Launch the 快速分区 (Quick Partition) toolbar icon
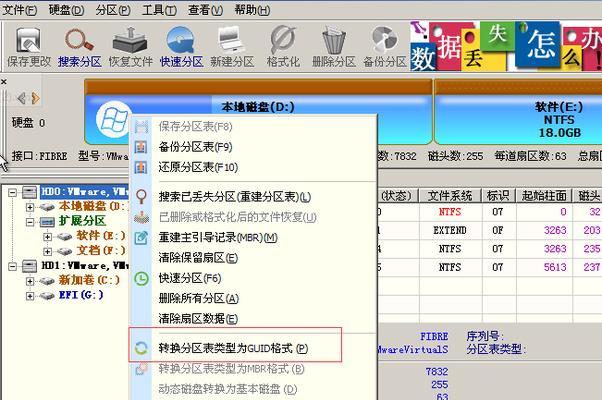This screenshot has height=400, width=602. click(x=181, y=45)
